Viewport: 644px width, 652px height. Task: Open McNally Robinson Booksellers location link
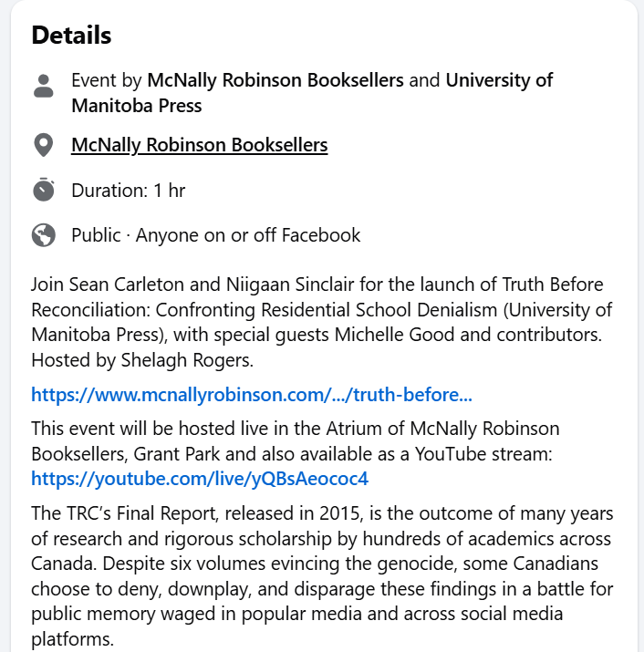[x=199, y=145]
